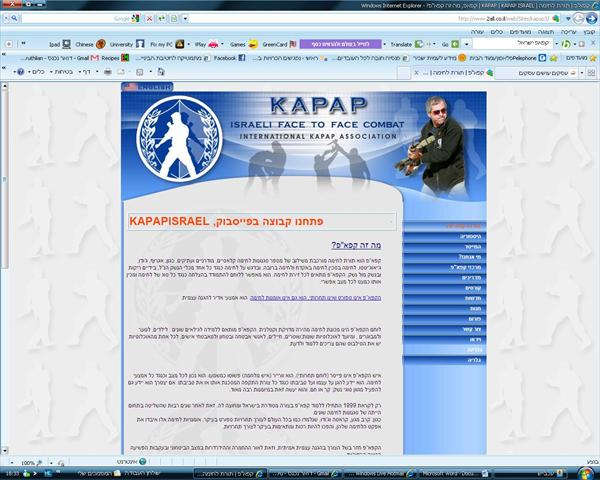Screen dimensions: 600x480
Task: Click the Ipad toolbar shortcut
Action: 60,44
